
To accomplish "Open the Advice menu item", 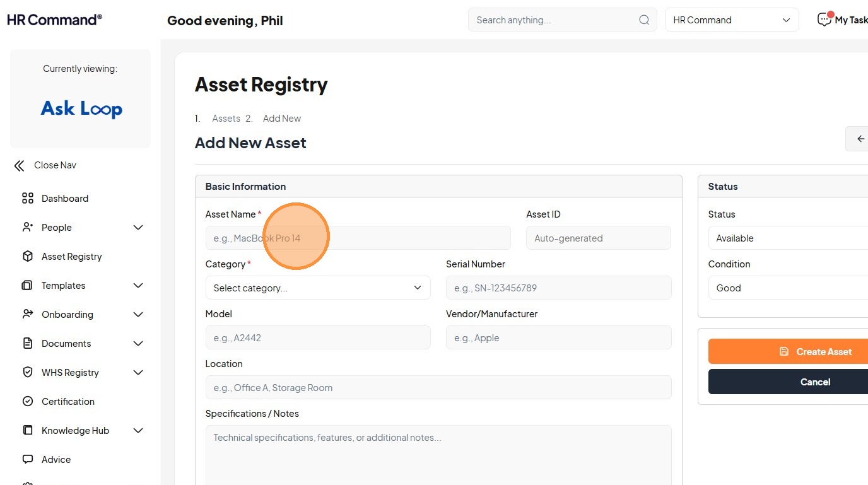I will [x=56, y=460].
